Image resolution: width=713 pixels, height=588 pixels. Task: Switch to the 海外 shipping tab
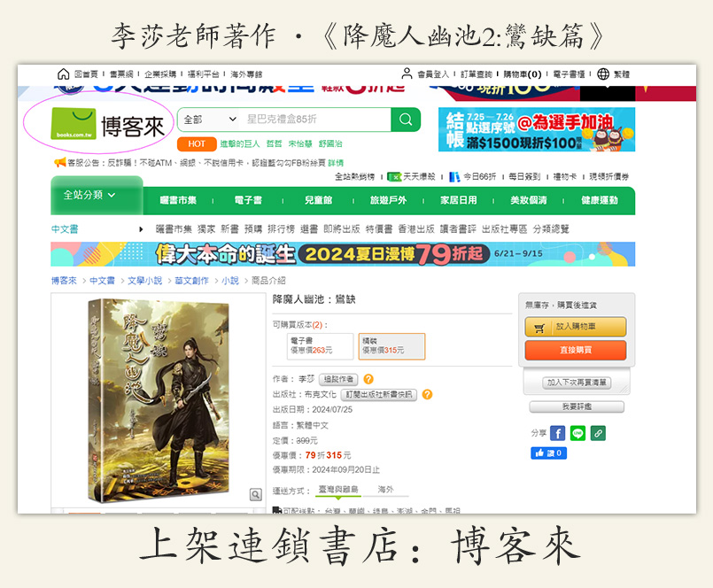coord(385,490)
